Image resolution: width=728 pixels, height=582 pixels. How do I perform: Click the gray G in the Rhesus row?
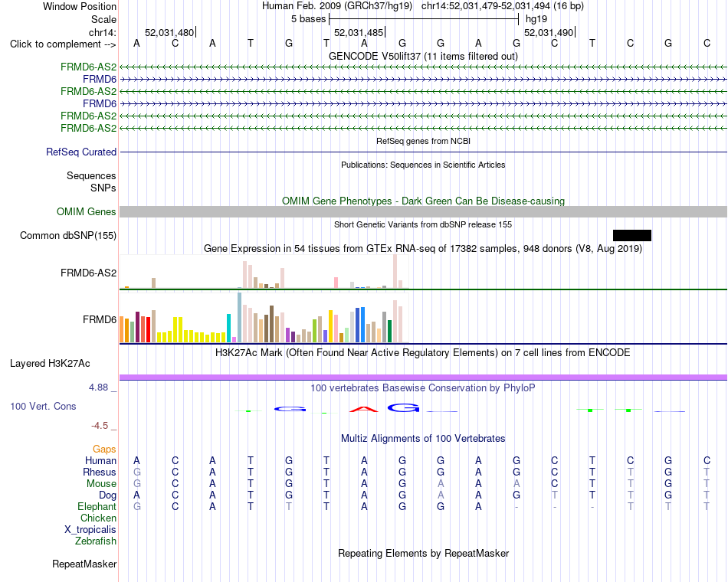click(x=136, y=472)
